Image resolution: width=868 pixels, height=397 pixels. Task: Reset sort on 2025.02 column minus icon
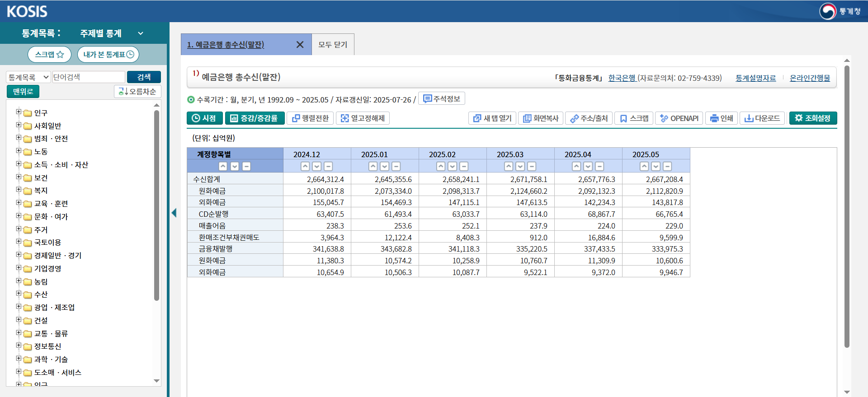(x=464, y=166)
